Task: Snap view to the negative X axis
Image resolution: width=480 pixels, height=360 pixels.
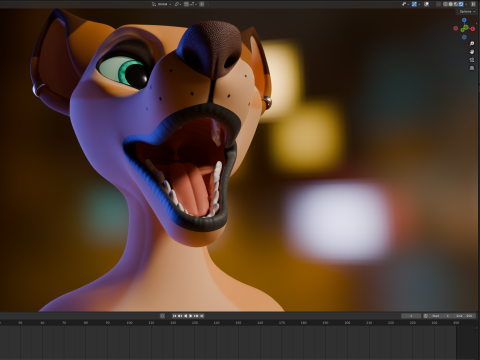Action: (x=456, y=28)
